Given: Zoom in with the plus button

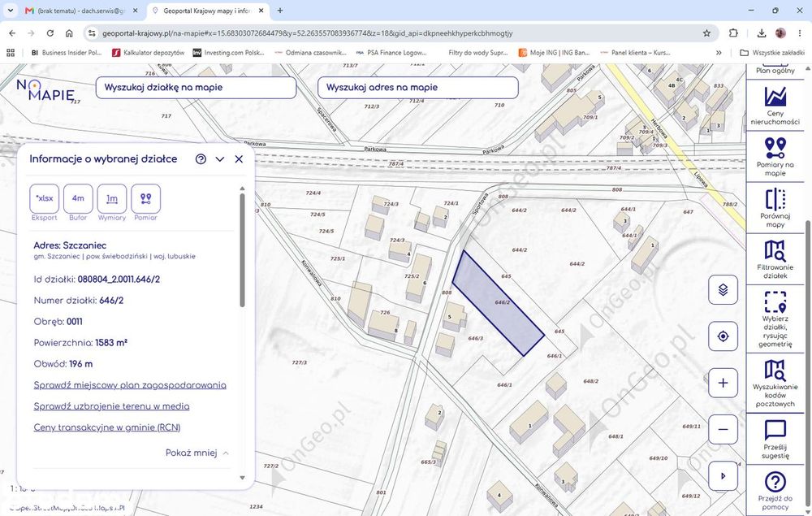Looking at the screenshot, I should (x=723, y=383).
